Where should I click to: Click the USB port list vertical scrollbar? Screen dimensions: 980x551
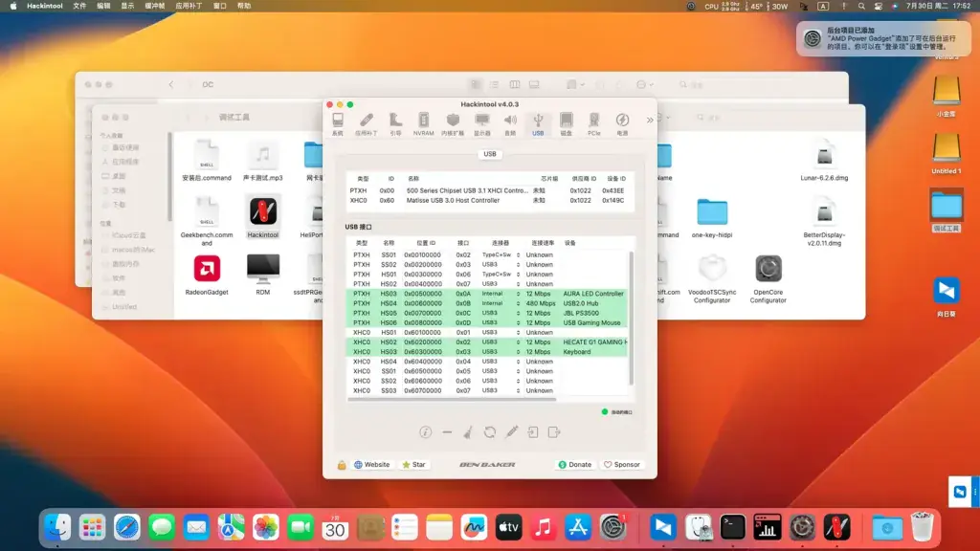click(632, 319)
